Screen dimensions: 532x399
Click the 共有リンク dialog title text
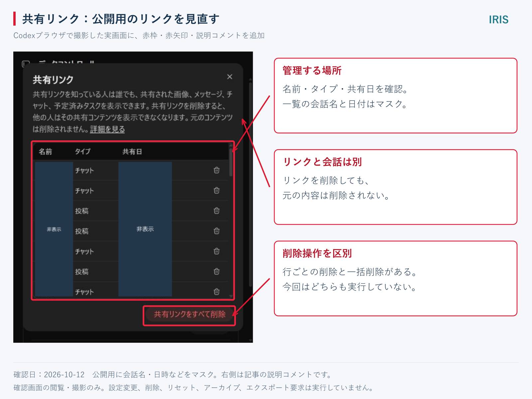coord(53,80)
